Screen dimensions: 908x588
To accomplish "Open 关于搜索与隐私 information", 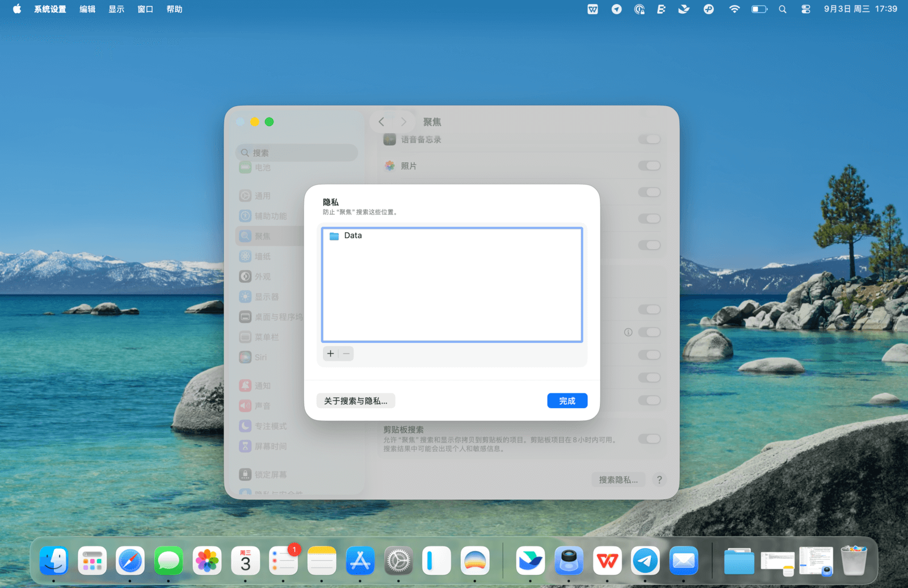I will 355,401.
